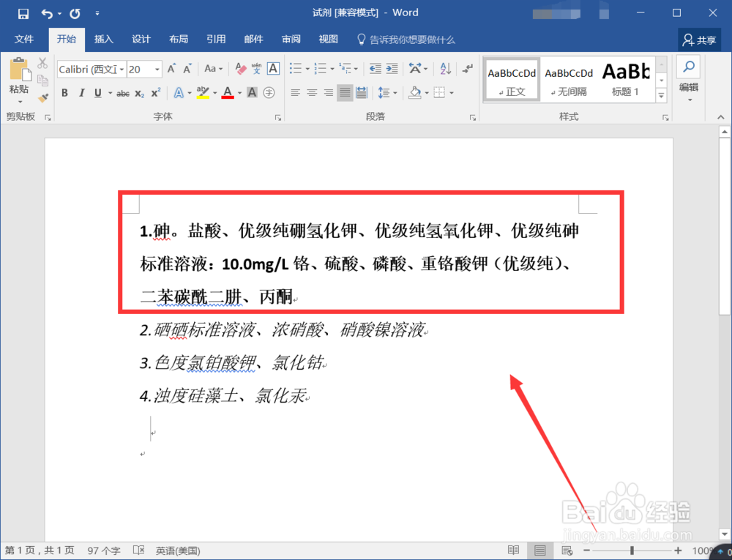Toggle bold formatting
The width and height of the screenshot is (732, 560).
point(65,93)
